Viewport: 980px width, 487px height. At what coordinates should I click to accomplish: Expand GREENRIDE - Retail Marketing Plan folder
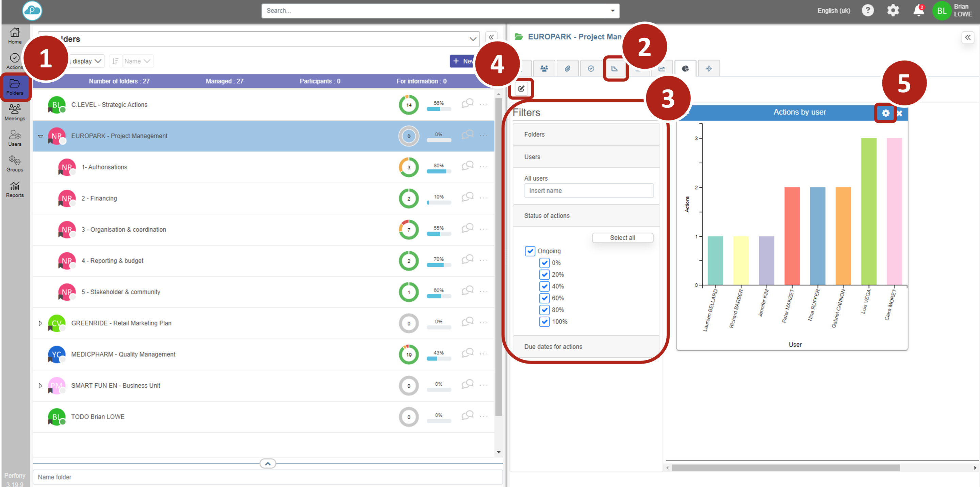[x=40, y=323]
